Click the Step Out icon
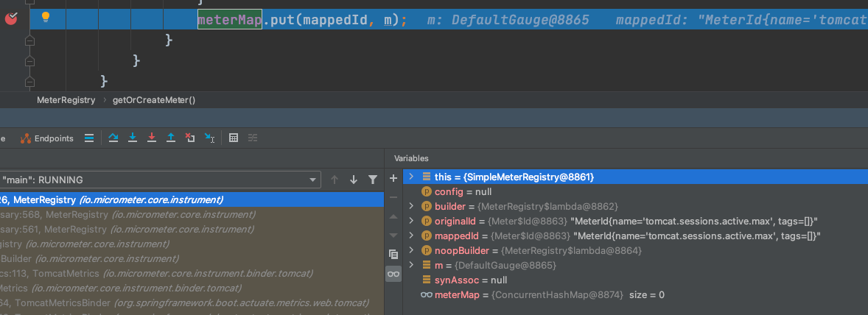Screen dimensions: 868x315 click(x=170, y=138)
